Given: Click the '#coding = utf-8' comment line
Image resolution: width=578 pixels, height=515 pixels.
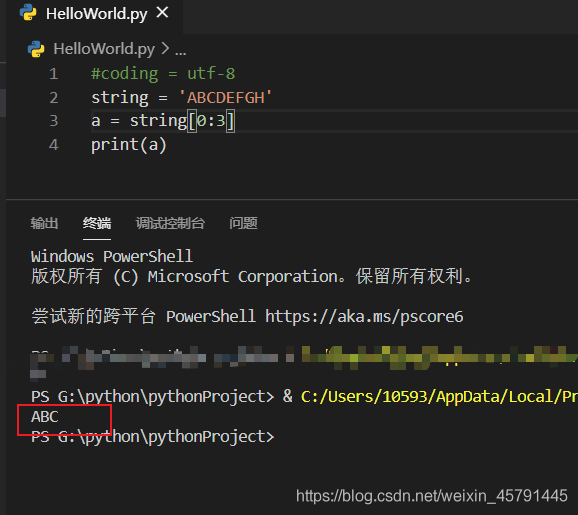Looking at the screenshot, I should (163, 74).
